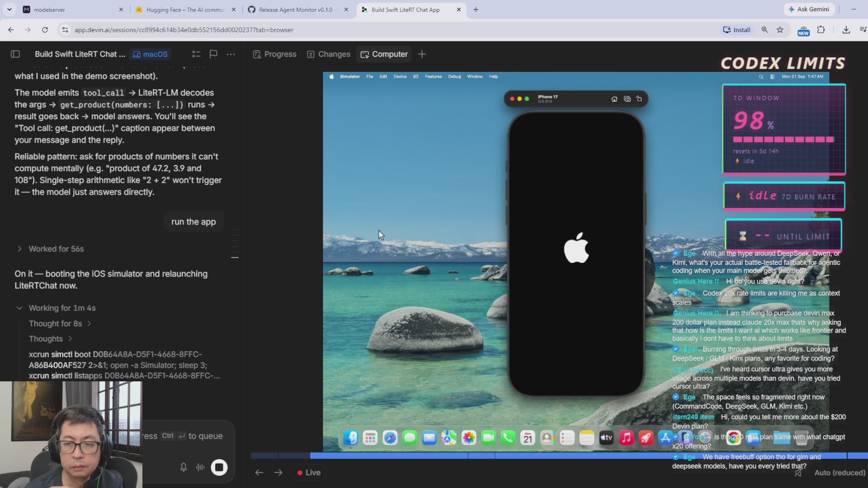Collapse the 'Working for 1m 4s' section
Screen dimensions: 868x488
57,308
